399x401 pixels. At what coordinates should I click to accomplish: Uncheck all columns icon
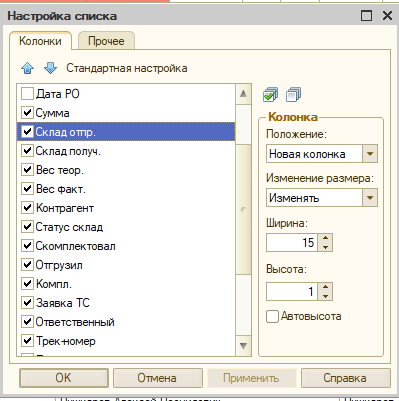pyautogui.click(x=293, y=95)
